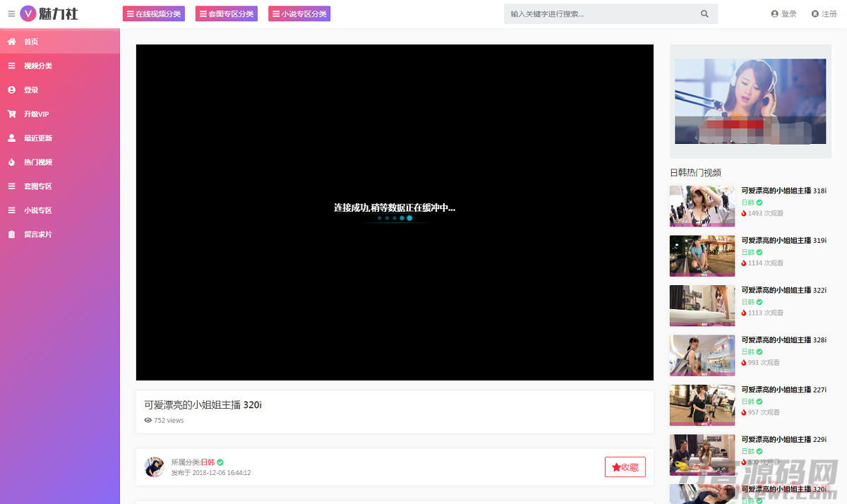
Task: Expand 小说专区分类 dropdown
Action: coord(299,14)
